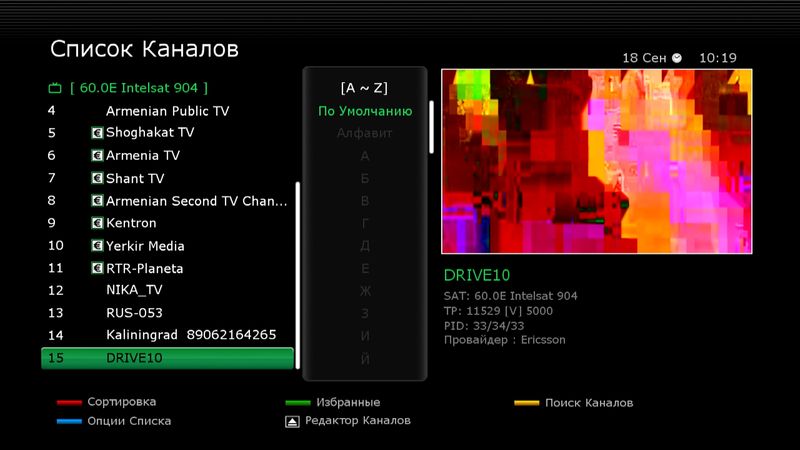Screen dimensions: 800x450
Task: Select the [A ~ Z] sort header
Action: pyautogui.click(x=365, y=88)
